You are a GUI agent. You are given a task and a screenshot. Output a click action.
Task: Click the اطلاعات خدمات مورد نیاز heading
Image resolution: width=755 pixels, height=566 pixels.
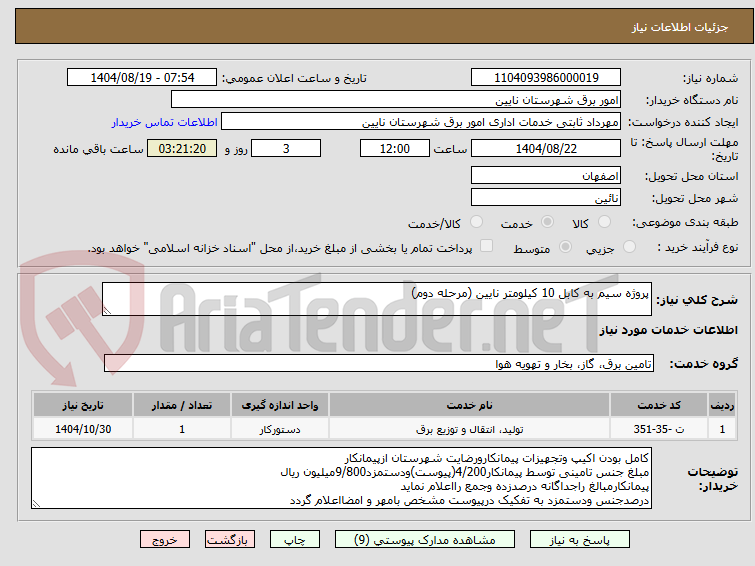[668, 330]
